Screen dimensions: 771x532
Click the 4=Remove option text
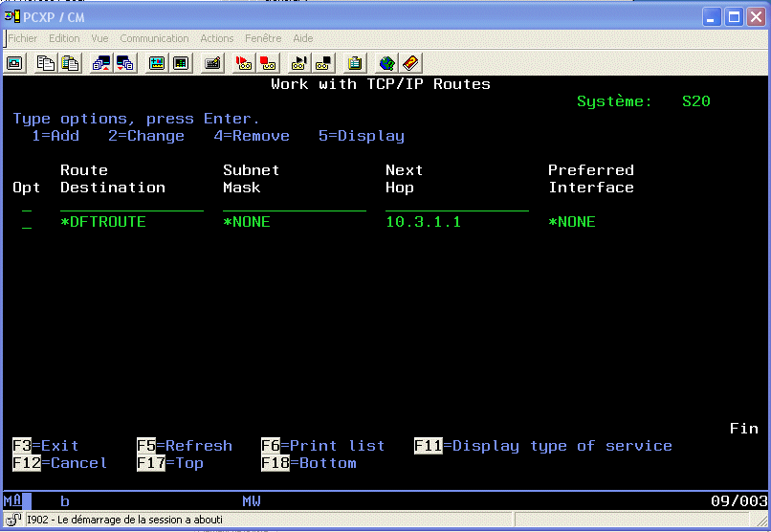click(x=252, y=136)
